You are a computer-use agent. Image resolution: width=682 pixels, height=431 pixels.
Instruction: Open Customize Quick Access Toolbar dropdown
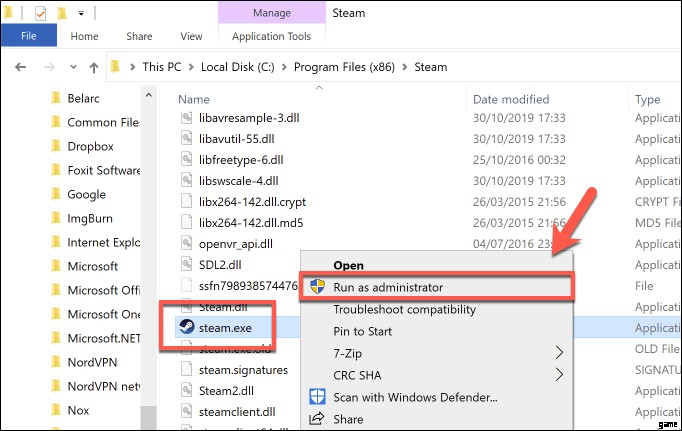[80, 15]
